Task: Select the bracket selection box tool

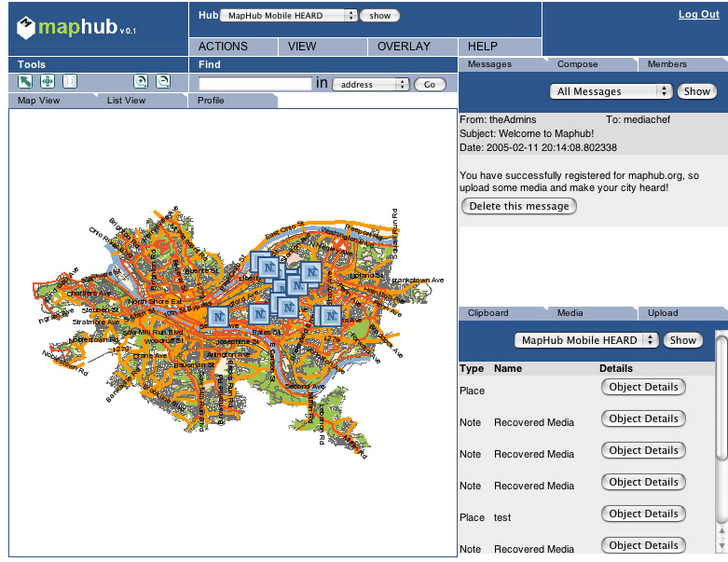Action: pos(70,82)
